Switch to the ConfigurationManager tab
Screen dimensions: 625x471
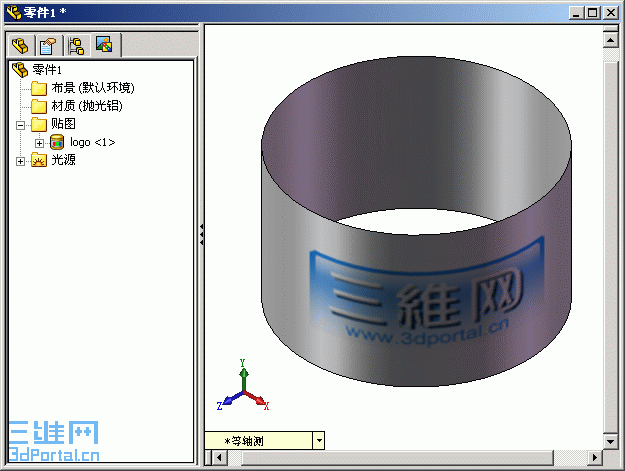pyautogui.click(x=76, y=46)
